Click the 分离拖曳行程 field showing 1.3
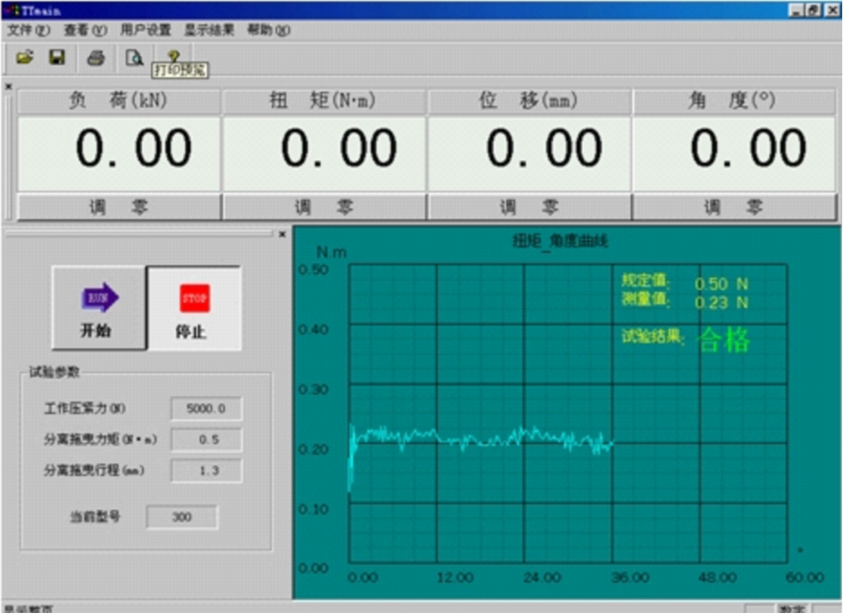The width and height of the screenshot is (846, 616). point(206,470)
